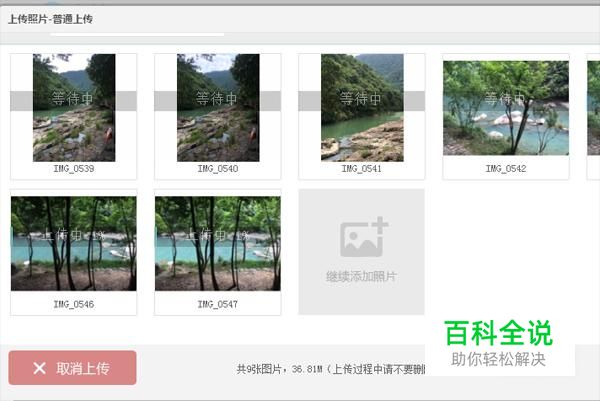
Task: Click the add-photo icon in 继续添加照片 tile
Action: 364,237
